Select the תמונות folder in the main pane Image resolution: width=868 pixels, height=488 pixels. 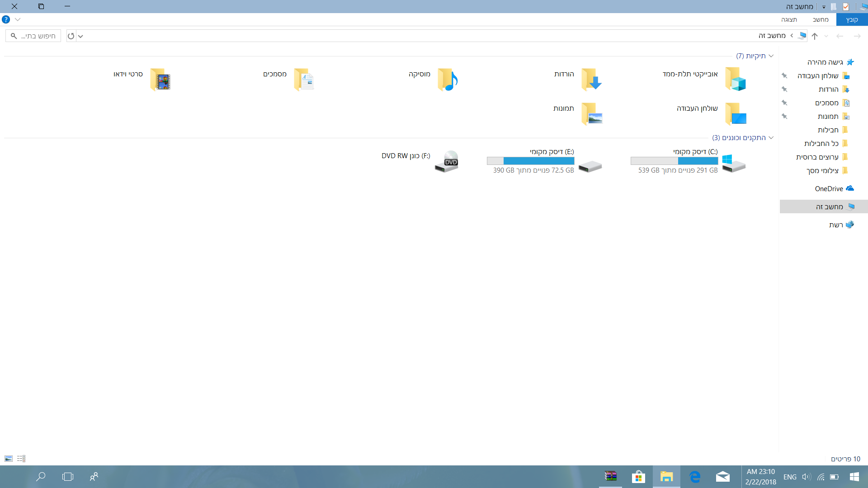click(x=579, y=113)
